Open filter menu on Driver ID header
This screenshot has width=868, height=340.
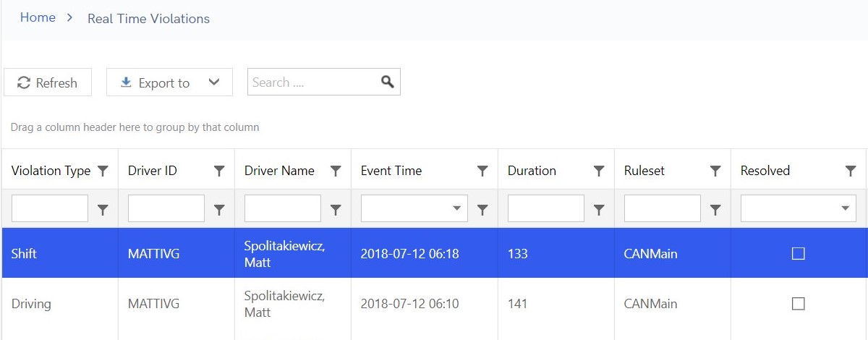point(219,171)
